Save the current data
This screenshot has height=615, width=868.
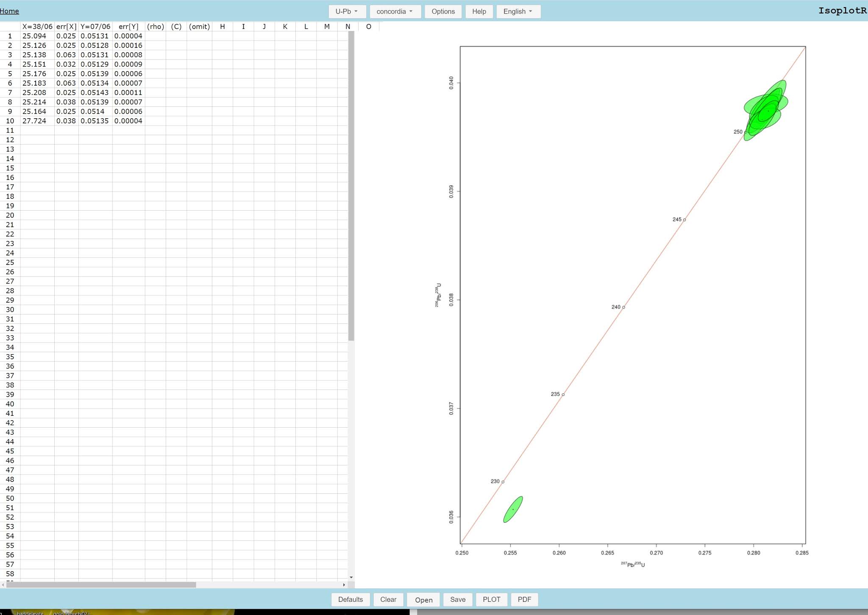(x=457, y=599)
